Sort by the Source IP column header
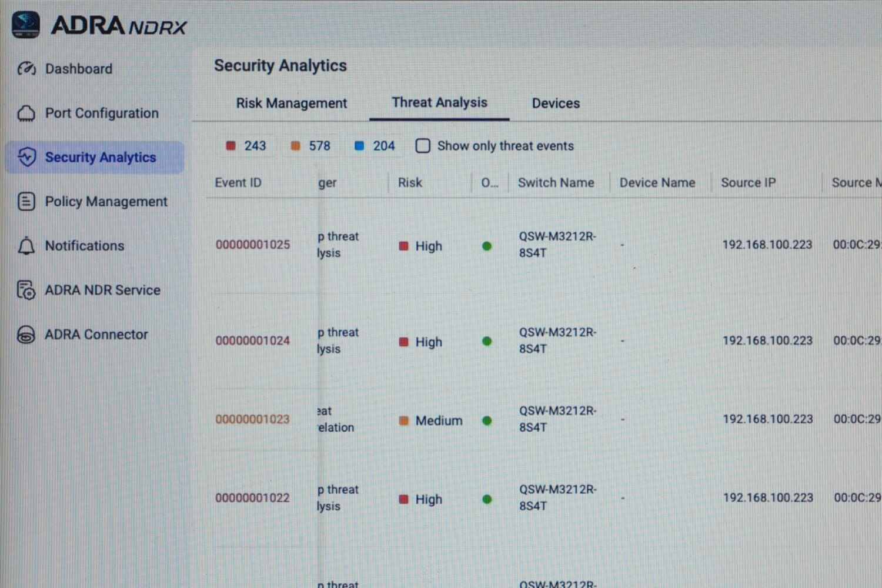The width and height of the screenshot is (882, 588). 749,183
